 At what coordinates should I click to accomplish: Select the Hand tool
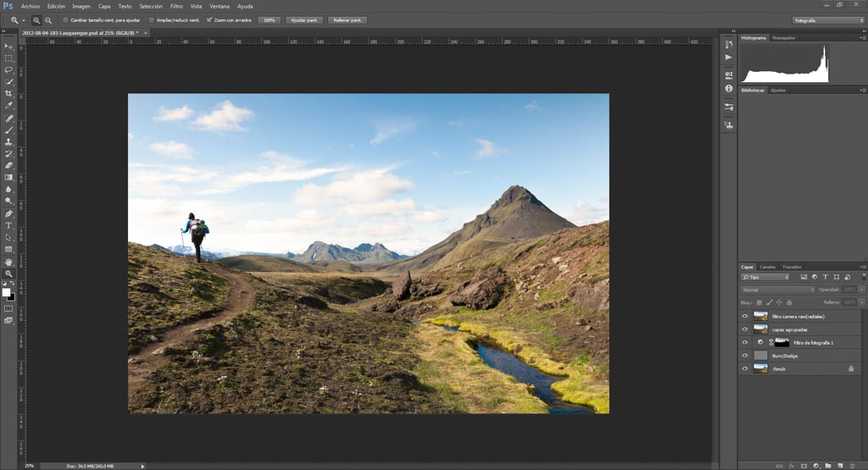8,262
